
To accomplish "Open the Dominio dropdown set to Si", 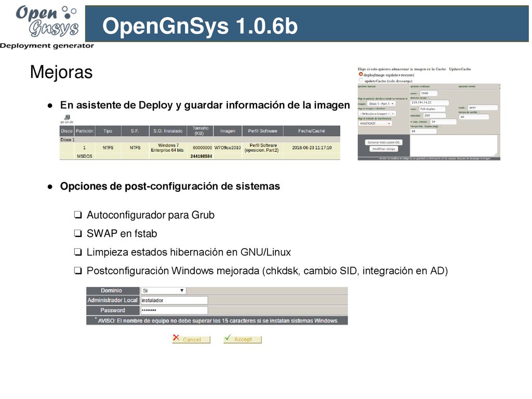I will click(x=164, y=291).
